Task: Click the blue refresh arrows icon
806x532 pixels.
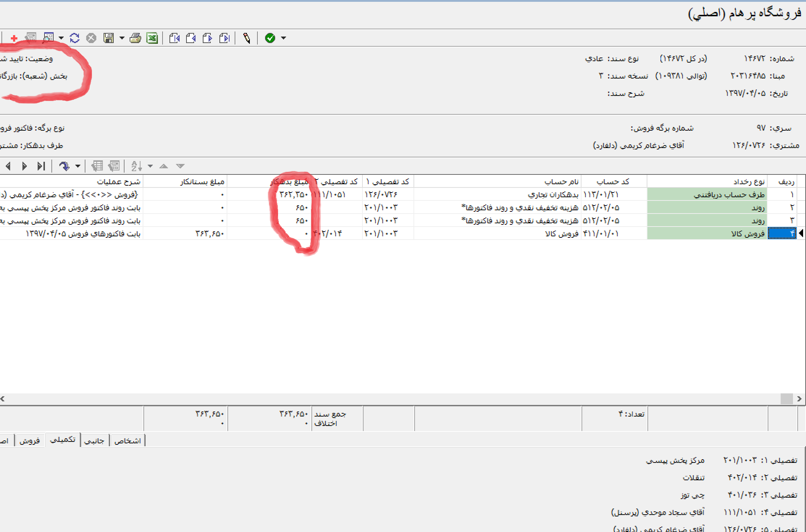Action: pyautogui.click(x=75, y=38)
